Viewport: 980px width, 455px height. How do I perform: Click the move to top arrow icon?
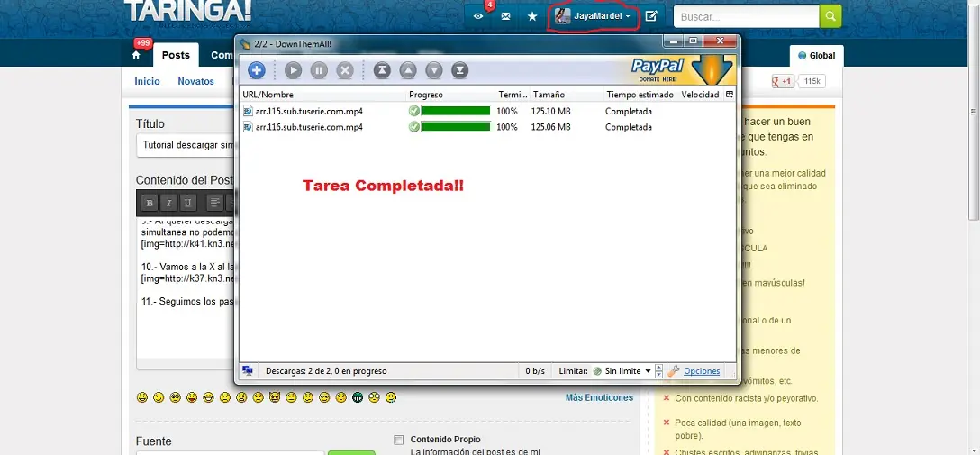click(x=382, y=70)
